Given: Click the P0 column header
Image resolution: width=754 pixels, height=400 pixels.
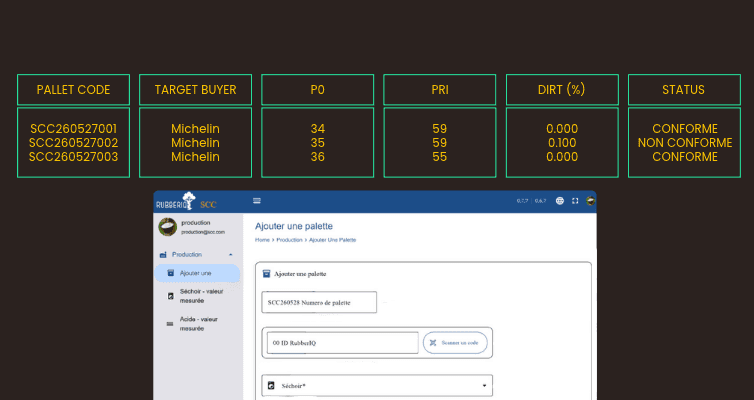Looking at the screenshot, I should pos(317,90).
